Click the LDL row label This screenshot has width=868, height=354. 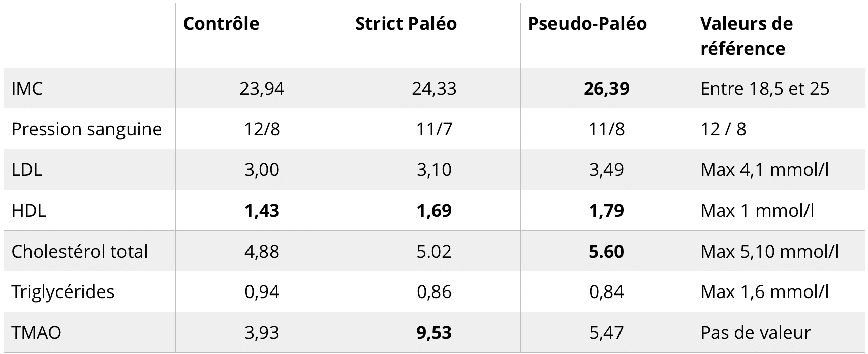coord(27,169)
